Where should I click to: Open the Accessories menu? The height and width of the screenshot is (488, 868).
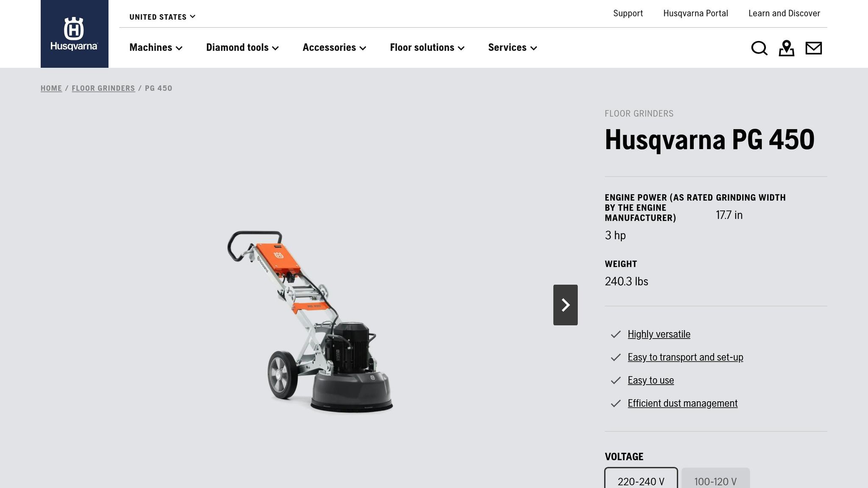(334, 47)
